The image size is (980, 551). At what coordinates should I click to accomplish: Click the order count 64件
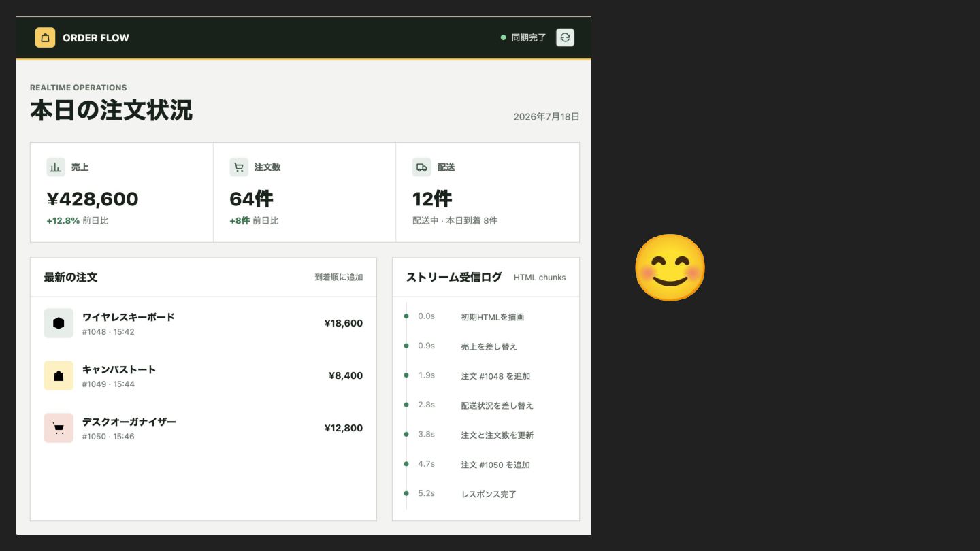[251, 199]
